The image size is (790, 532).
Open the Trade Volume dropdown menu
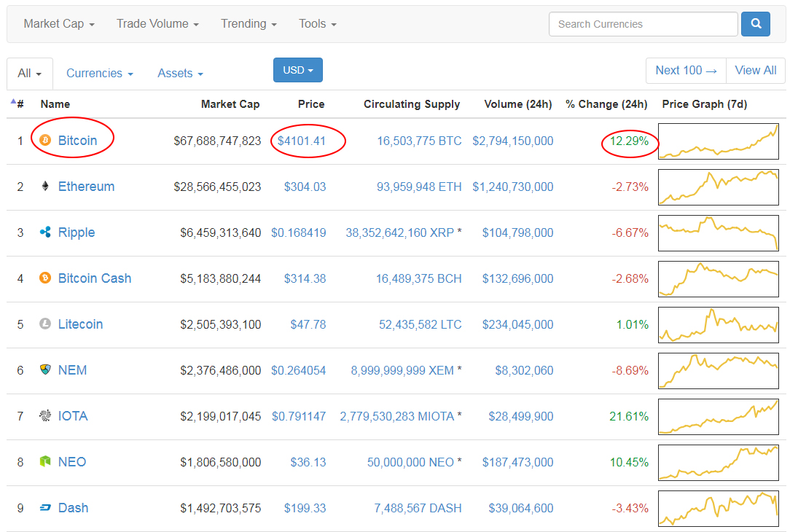[x=157, y=23]
